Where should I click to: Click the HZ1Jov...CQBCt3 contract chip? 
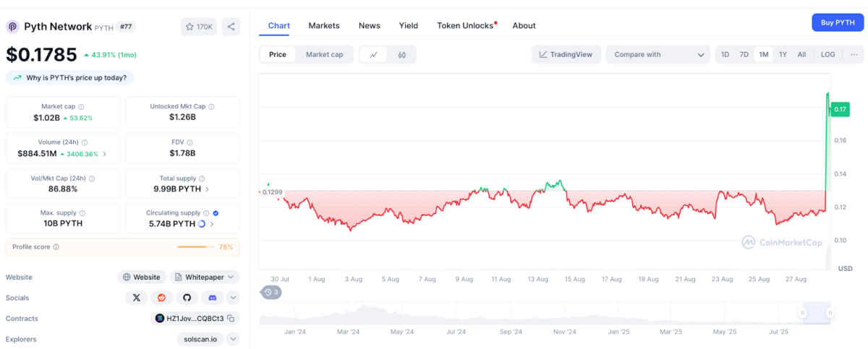pyautogui.click(x=195, y=318)
